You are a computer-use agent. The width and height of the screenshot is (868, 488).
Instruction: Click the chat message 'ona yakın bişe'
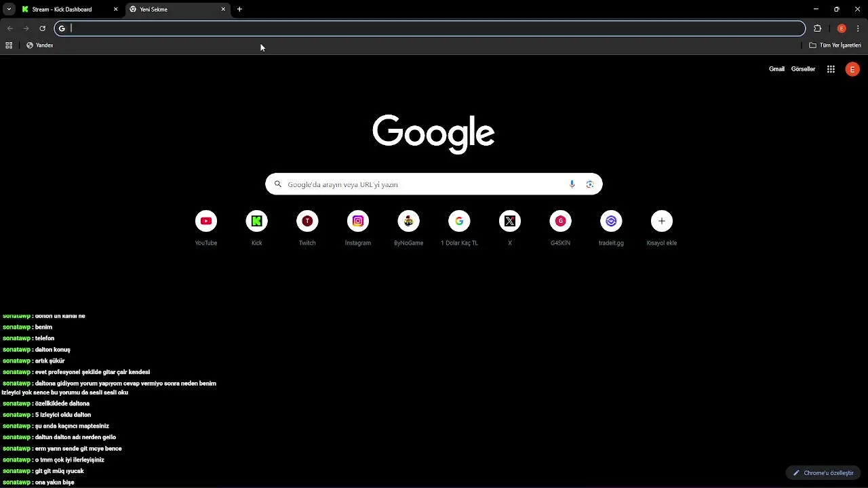54,483
